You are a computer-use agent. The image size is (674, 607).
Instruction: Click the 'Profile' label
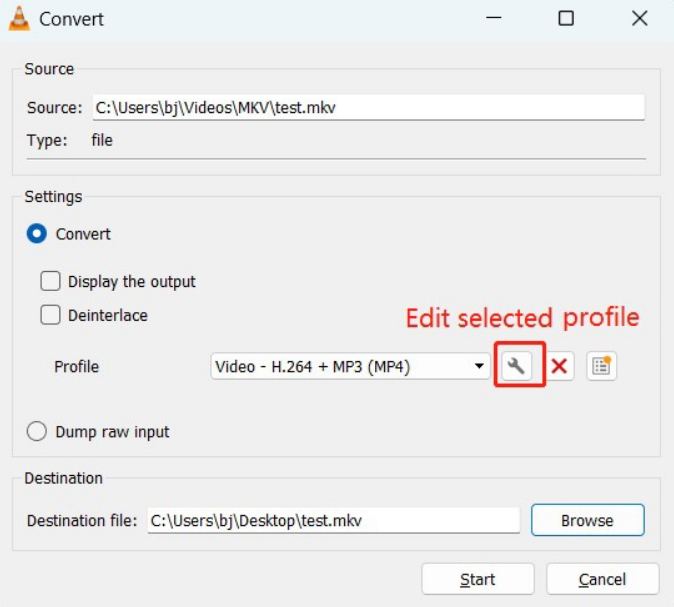coord(77,367)
